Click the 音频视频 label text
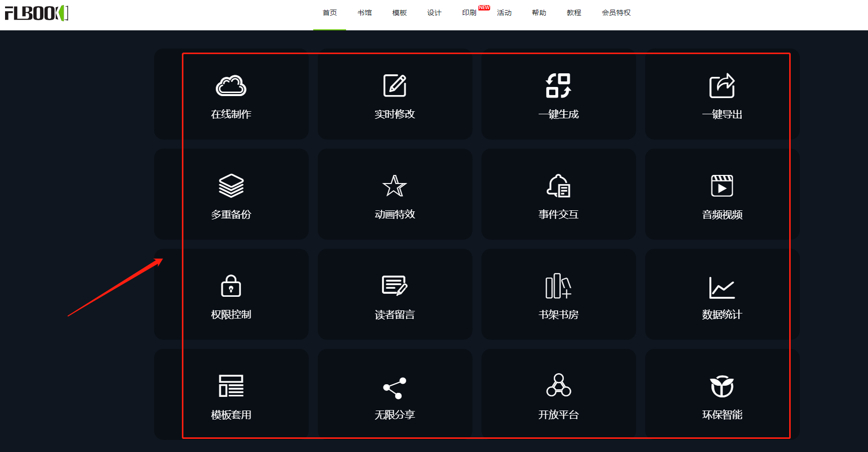This screenshot has height=452, width=868. pos(722,214)
